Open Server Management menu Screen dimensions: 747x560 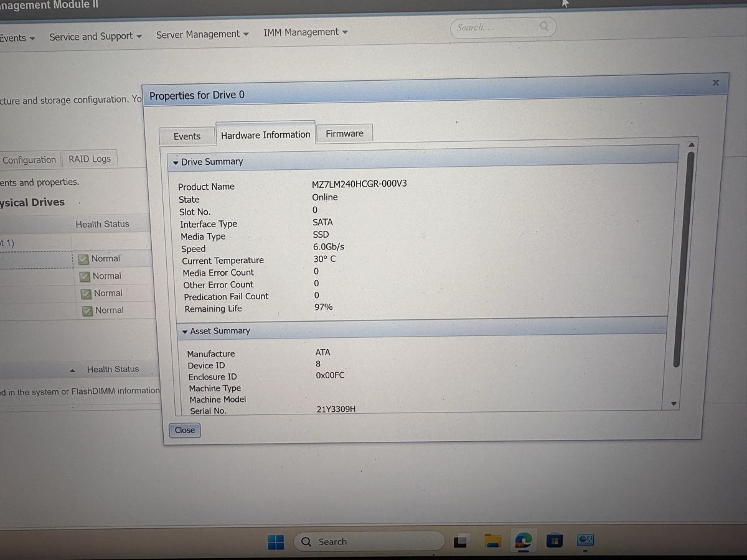(202, 34)
